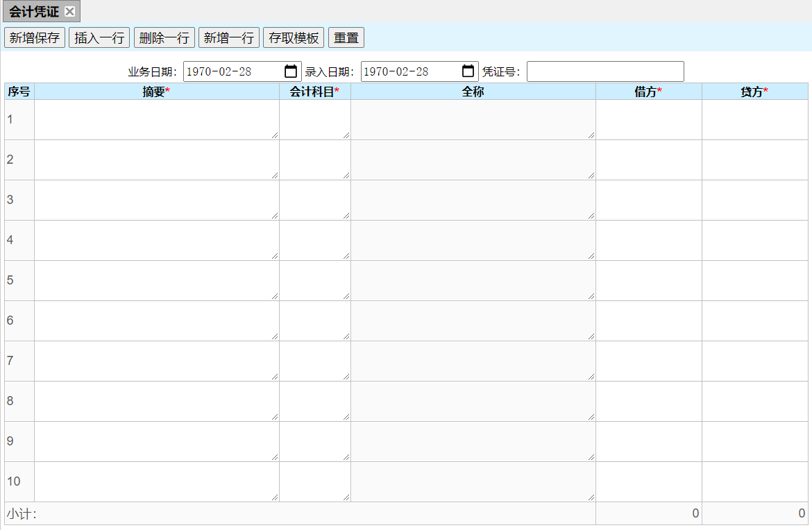Open 存取模板 template dialog

click(x=294, y=38)
